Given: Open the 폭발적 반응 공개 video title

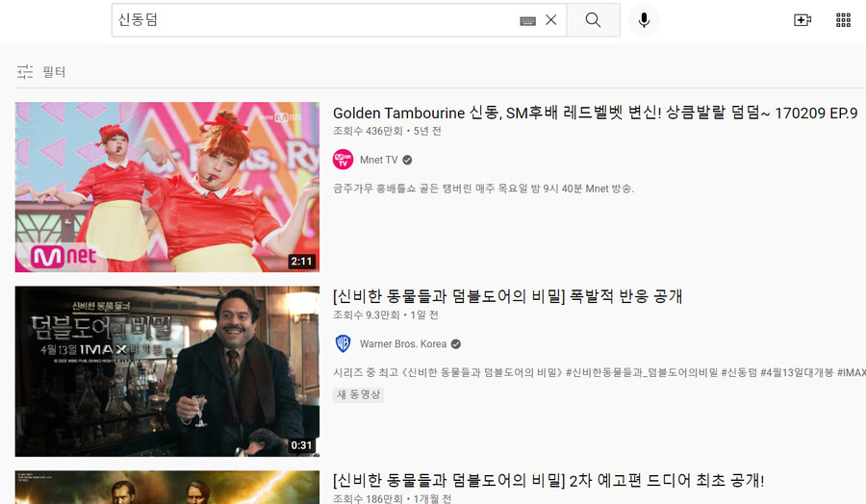Looking at the screenshot, I should [507, 296].
